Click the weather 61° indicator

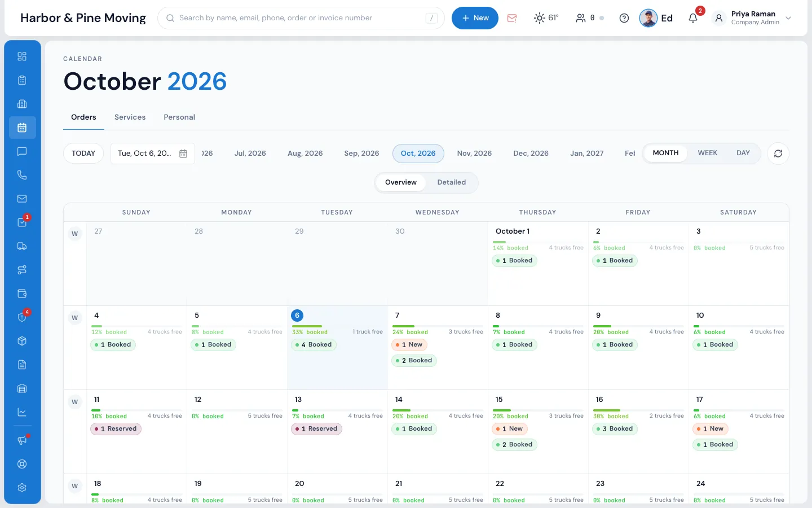coord(546,18)
